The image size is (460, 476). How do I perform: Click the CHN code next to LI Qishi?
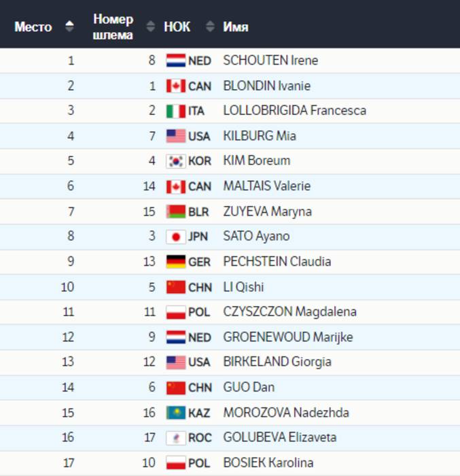[200, 287]
